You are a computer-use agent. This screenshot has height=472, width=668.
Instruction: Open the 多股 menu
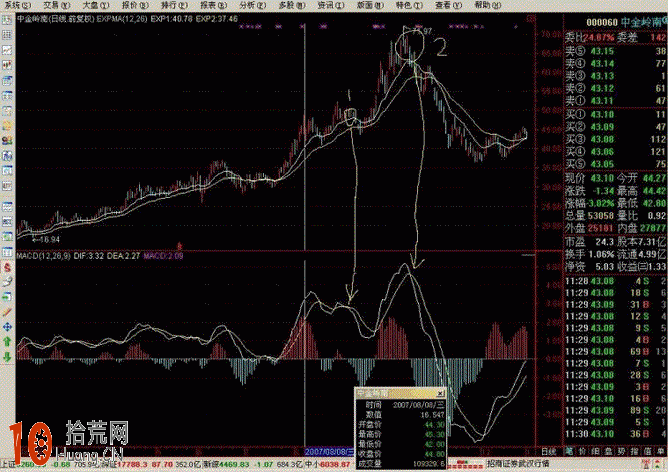292,5
